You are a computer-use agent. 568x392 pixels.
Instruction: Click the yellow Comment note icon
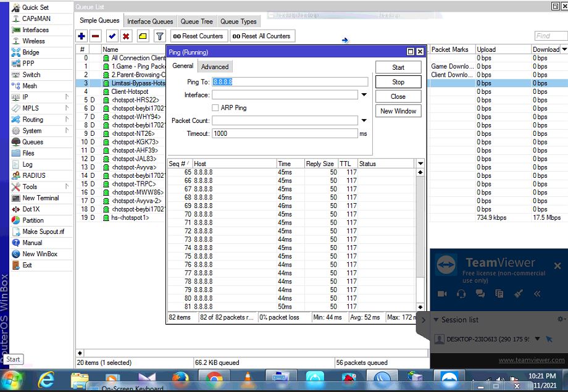pos(143,36)
